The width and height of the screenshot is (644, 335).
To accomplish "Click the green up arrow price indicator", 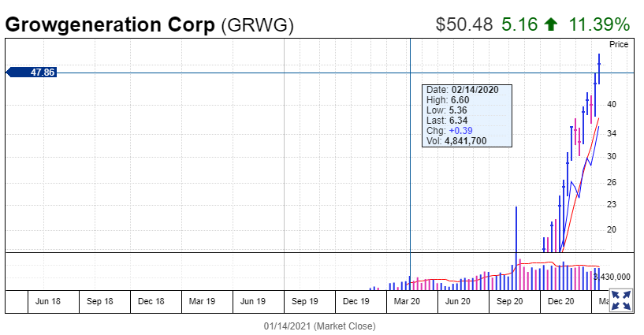I will point(551,24).
